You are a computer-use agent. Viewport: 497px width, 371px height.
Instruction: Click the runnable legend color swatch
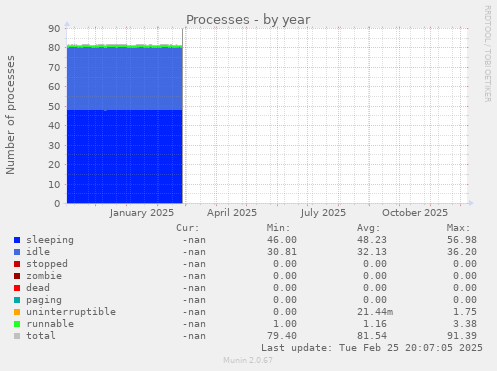(x=17, y=324)
